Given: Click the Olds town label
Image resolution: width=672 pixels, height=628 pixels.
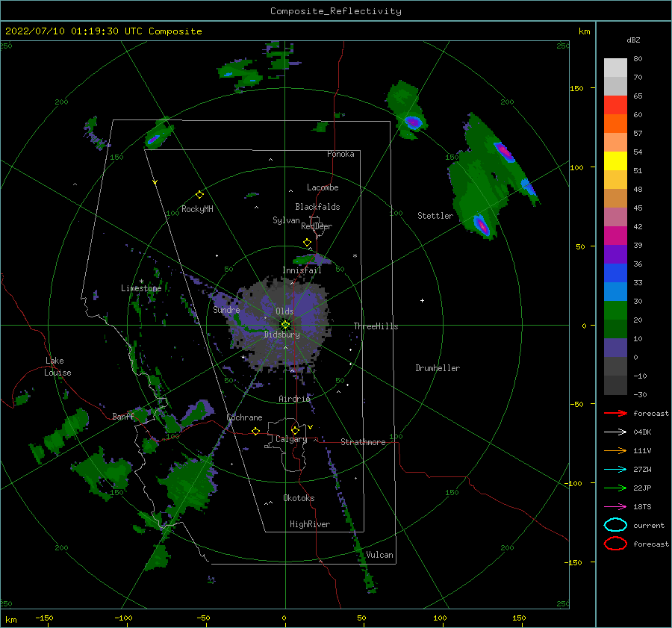Looking at the screenshot, I should coord(284,311).
